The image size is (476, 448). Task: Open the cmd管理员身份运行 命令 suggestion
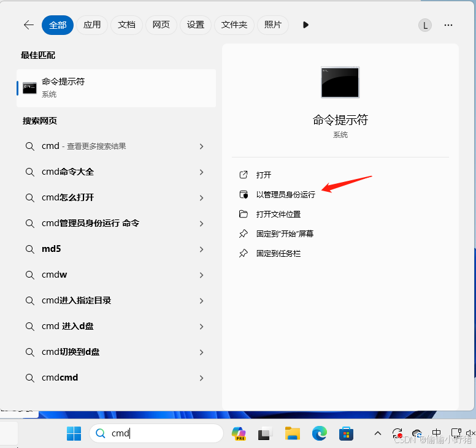point(115,224)
